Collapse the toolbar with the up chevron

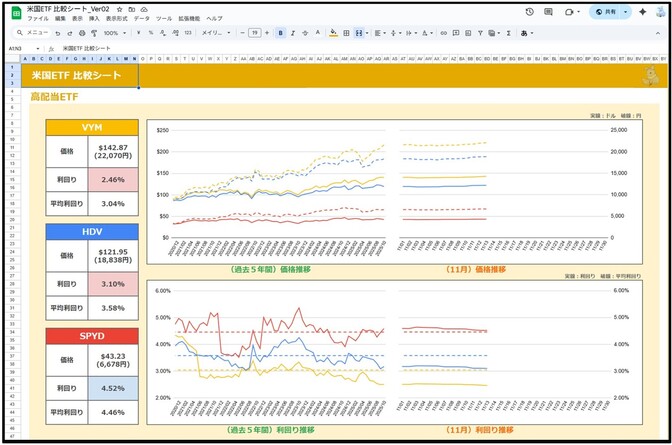[x=658, y=33]
